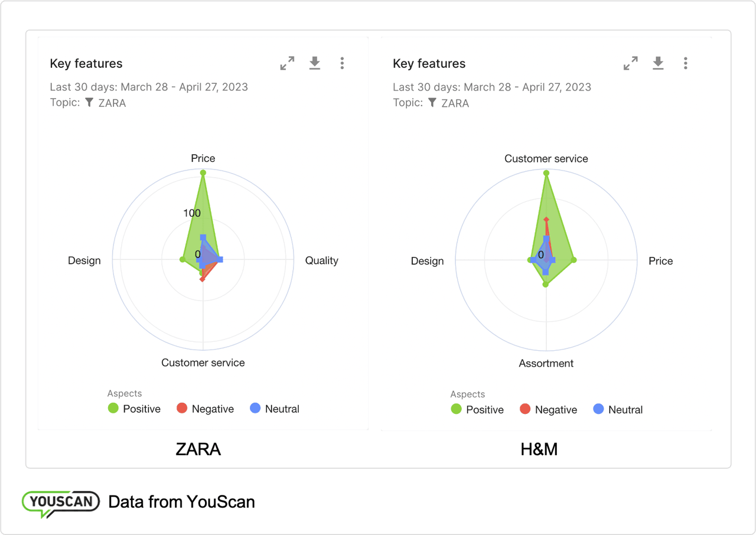The width and height of the screenshot is (756, 535).
Task: Open H&M chart three-dot options menu
Action: [x=685, y=63]
